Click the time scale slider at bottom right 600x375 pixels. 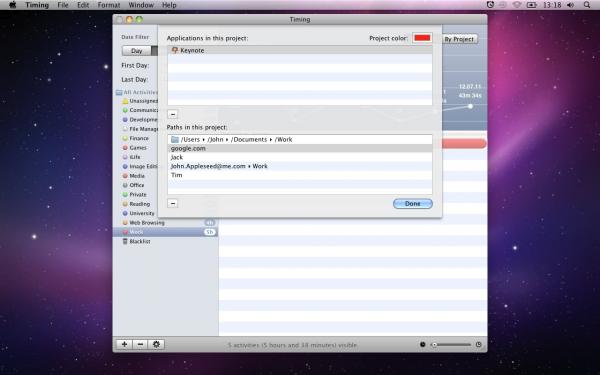point(451,344)
